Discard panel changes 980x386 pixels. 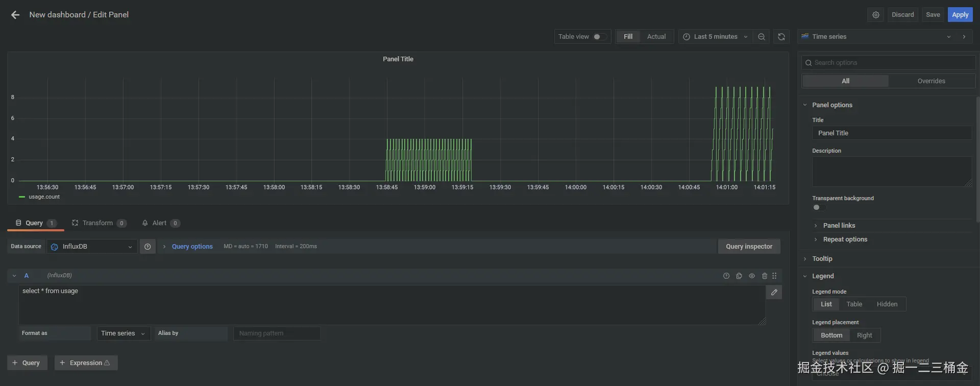coord(902,15)
